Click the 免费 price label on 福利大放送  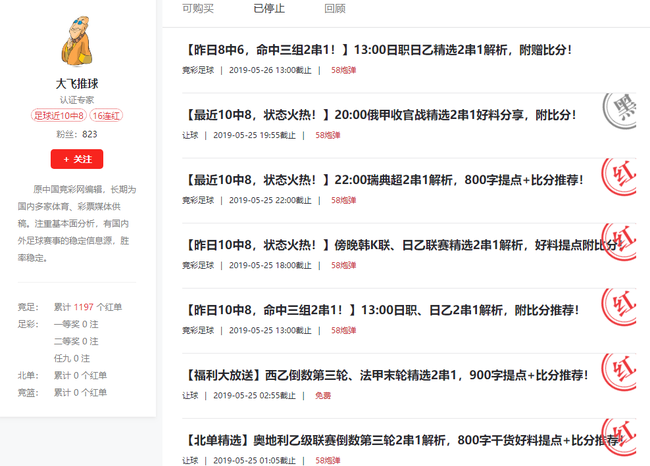tap(323, 395)
